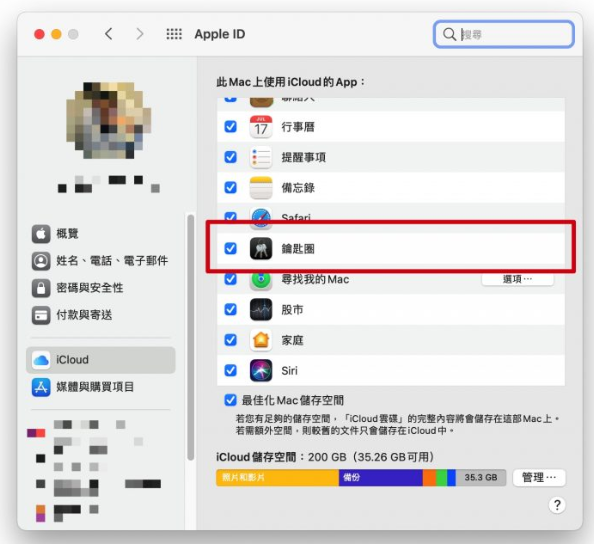This screenshot has width=594, height=544.
Task: Click the 尋找我的Mac row label
Action: [x=315, y=279]
